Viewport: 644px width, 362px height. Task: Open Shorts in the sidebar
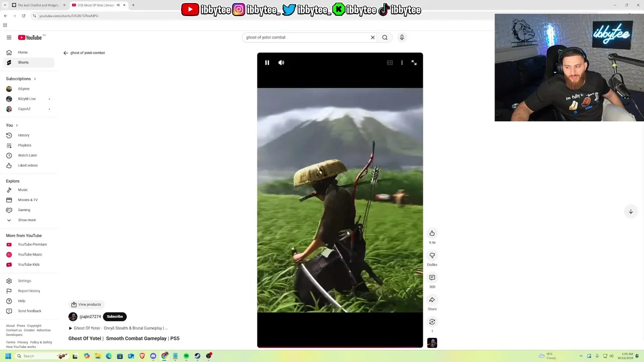tap(28, 62)
